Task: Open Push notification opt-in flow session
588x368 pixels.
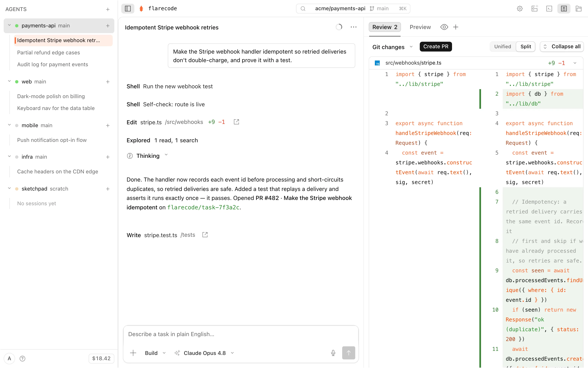Action: coord(52,140)
